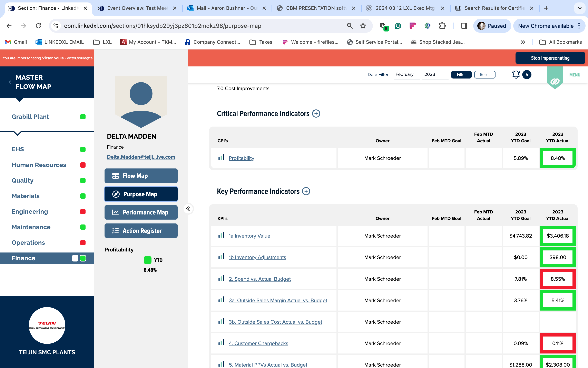Open the MENU in top right
Image resolution: width=588 pixels, height=368 pixels.
(575, 75)
